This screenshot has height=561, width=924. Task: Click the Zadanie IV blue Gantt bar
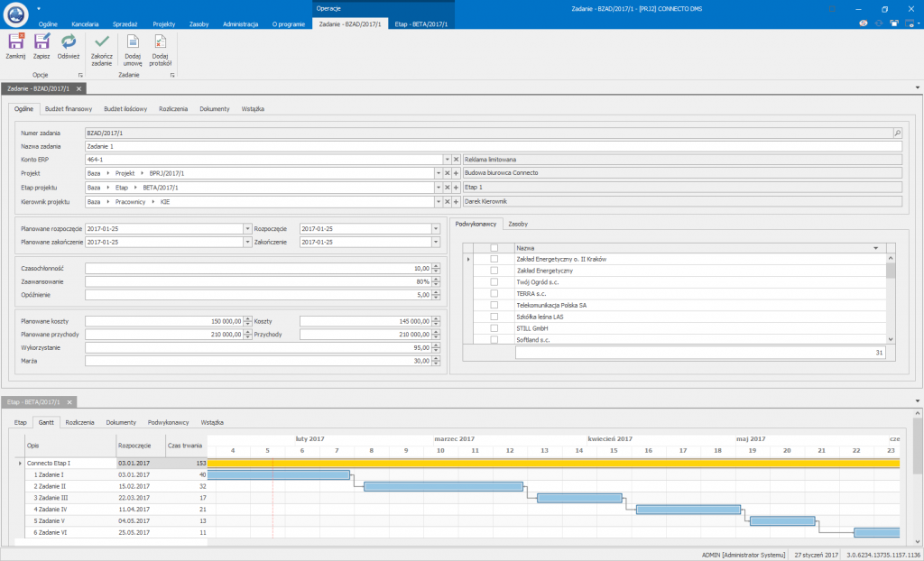tap(688, 510)
